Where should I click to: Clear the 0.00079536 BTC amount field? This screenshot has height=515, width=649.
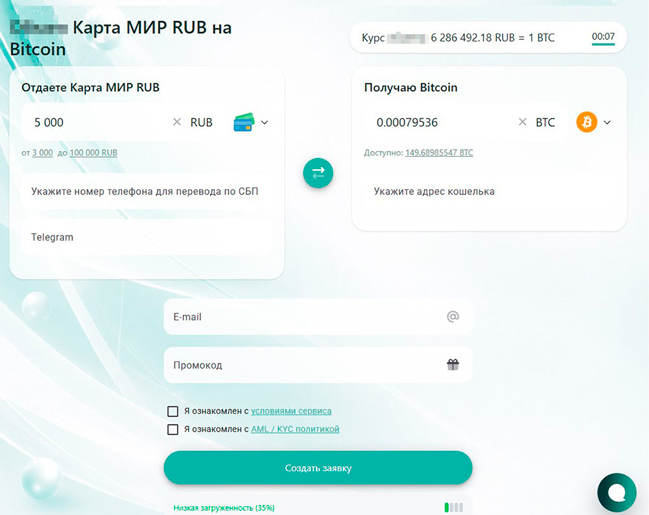pyautogui.click(x=522, y=122)
